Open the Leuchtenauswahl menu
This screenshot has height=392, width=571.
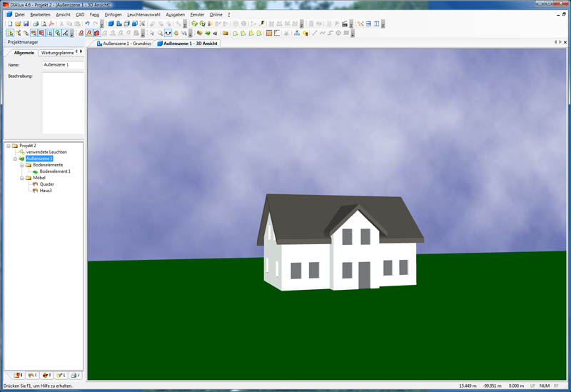click(143, 14)
